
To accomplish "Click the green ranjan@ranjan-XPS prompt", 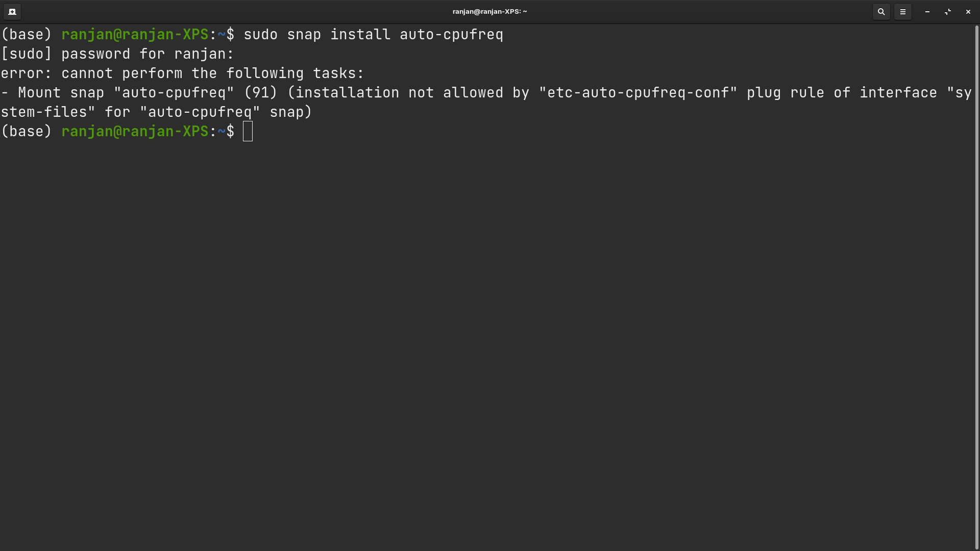I will click(x=136, y=131).
